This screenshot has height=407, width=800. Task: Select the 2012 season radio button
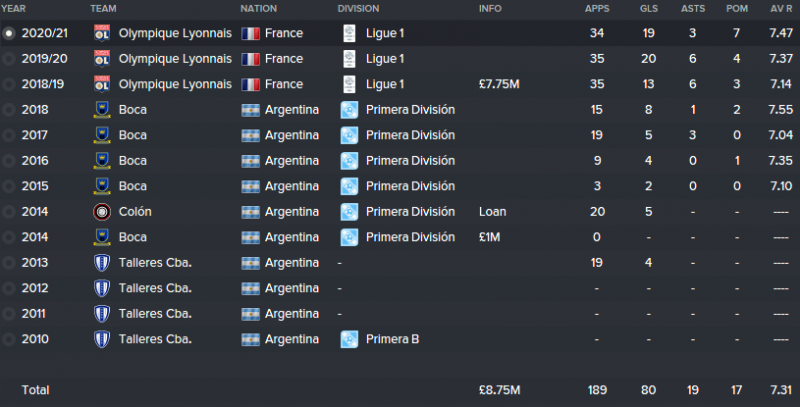coord(9,288)
